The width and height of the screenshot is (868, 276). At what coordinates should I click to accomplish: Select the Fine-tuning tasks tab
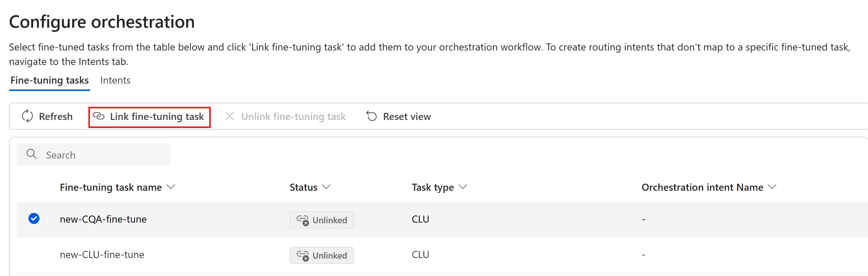[49, 80]
